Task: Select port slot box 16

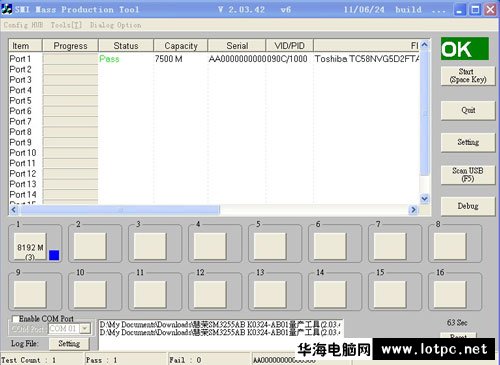Action: [450, 294]
